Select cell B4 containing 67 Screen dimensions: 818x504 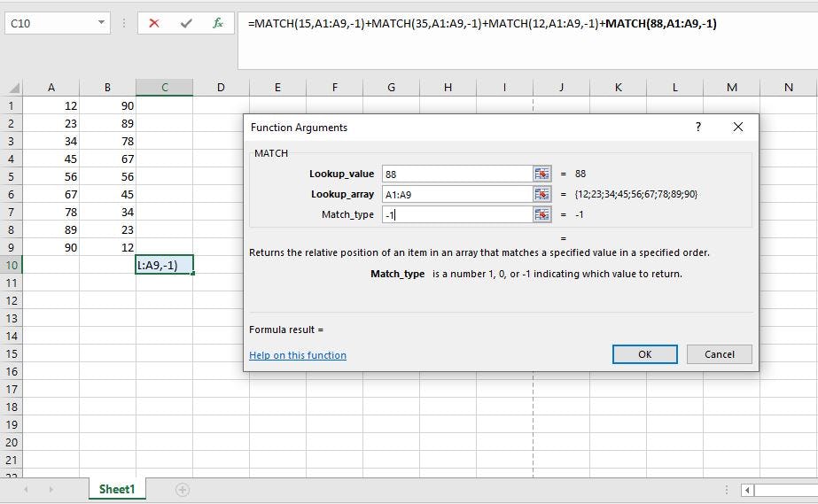[x=107, y=159]
